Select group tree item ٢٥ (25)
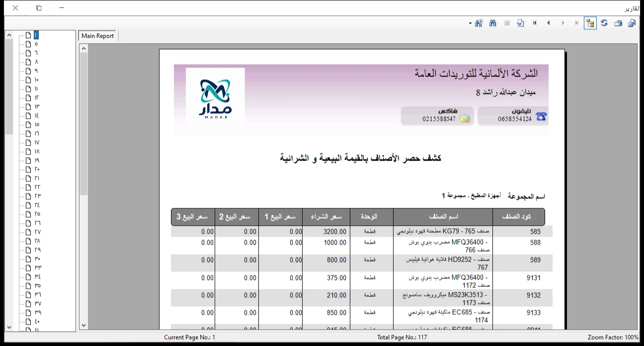The image size is (644, 346). [37, 214]
